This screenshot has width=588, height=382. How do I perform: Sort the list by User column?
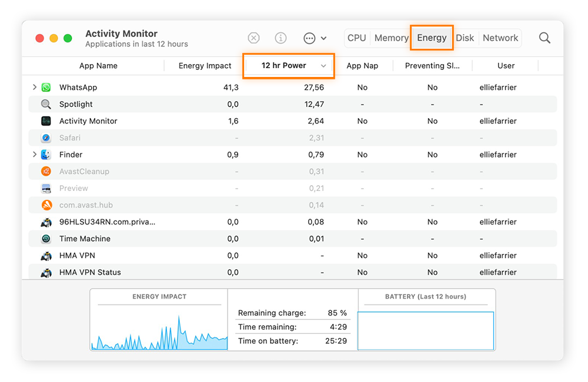(506, 66)
